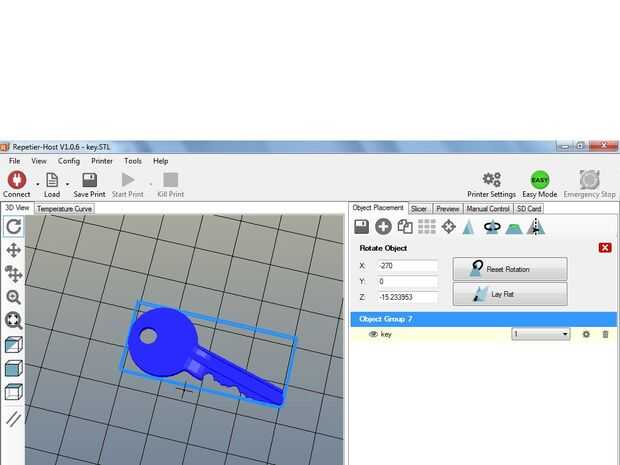Open the Printer menu
This screenshot has width=620, height=465.
102,161
